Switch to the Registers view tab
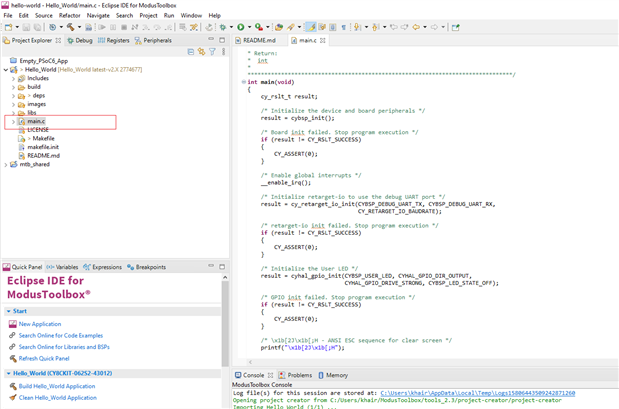The width and height of the screenshot is (619, 409). click(x=114, y=40)
